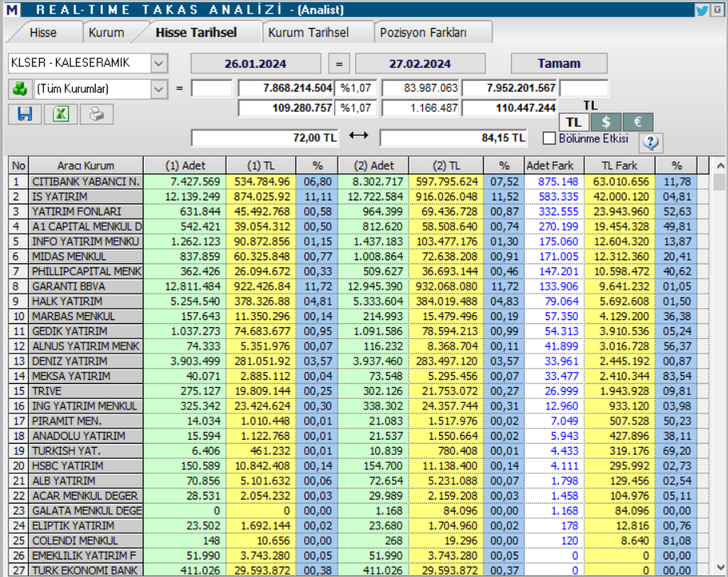728x577 pixels.
Task: Open the help question mark button
Action: pos(651,142)
